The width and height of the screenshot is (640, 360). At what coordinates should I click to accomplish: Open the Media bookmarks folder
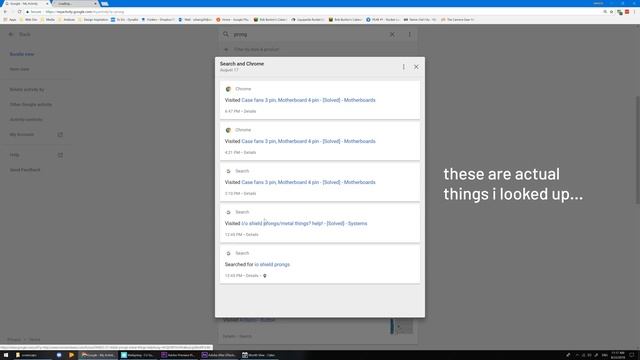[x=48, y=20]
